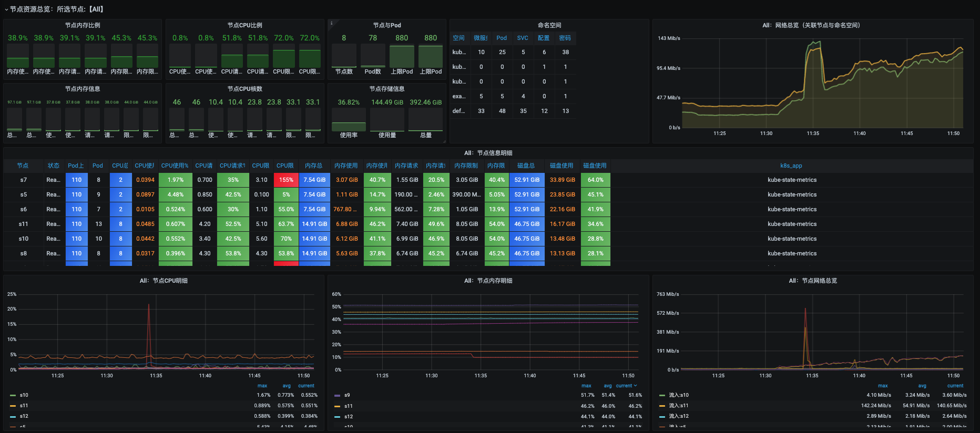980x433 pixels.
Task: Click kube-state-metrics in the s6 row
Action: 792,209
